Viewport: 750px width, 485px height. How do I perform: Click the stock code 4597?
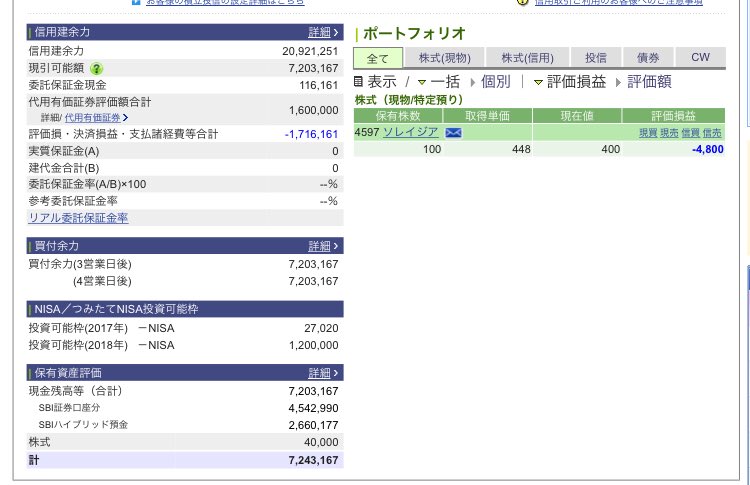pyautogui.click(x=367, y=132)
